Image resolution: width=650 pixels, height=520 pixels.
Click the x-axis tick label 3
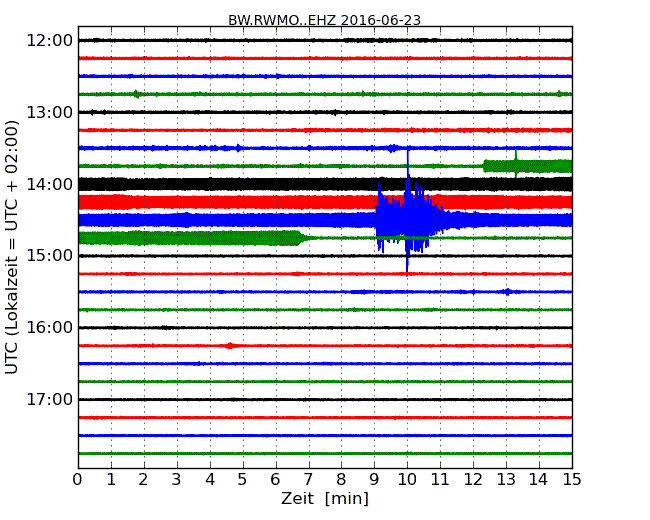[177, 480]
